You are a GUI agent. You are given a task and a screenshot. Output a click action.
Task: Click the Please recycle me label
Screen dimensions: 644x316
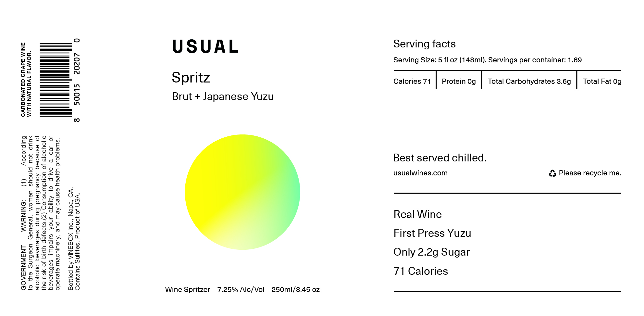pos(590,173)
